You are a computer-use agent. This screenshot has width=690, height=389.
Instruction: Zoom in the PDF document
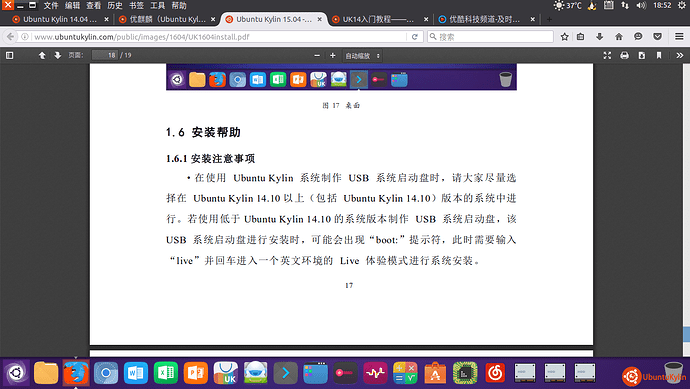[x=333, y=55]
